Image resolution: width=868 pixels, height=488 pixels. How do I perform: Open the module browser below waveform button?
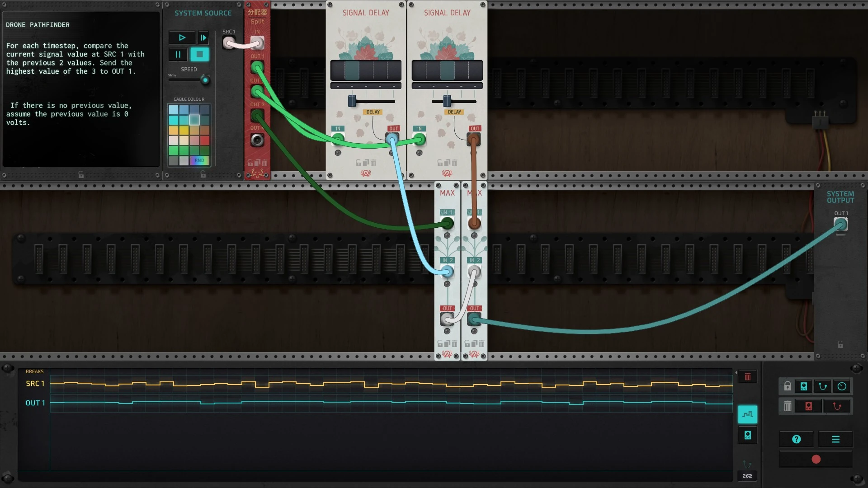coord(748,435)
